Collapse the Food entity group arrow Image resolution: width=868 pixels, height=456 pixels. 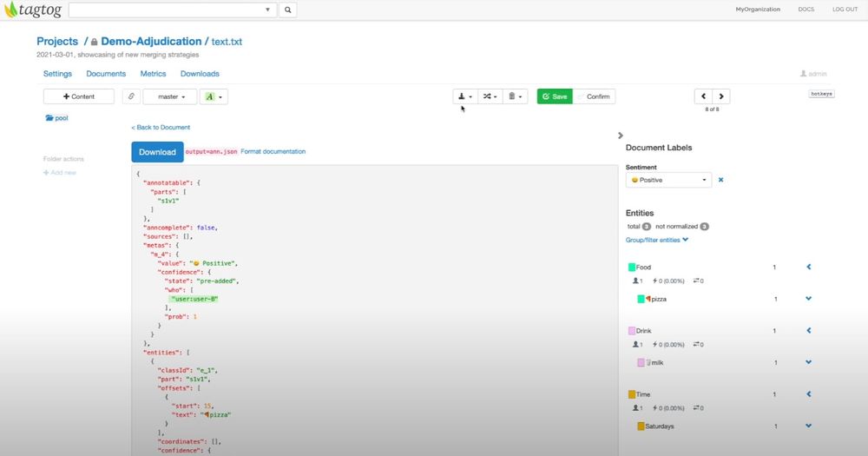pos(808,267)
